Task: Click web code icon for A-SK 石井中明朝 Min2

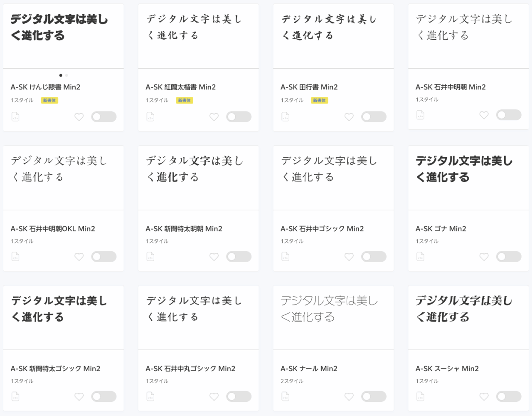Action: tap(420, 115)
